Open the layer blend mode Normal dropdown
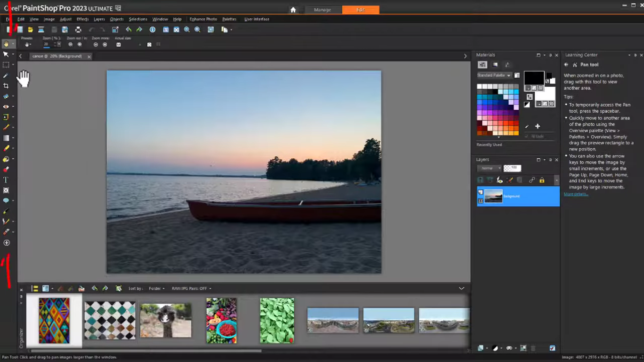This screenshot has height=362, width=644. [x=489, y=168]
